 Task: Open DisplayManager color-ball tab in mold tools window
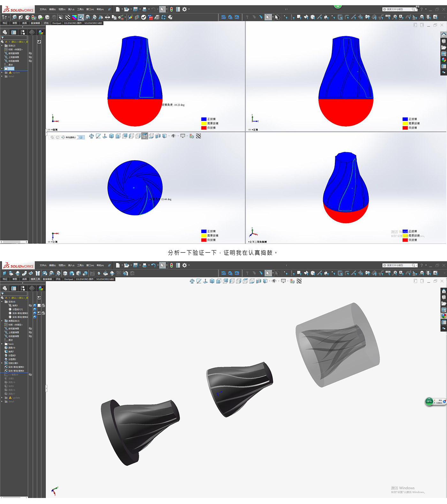pyautogui.click(x=41, y=288)
